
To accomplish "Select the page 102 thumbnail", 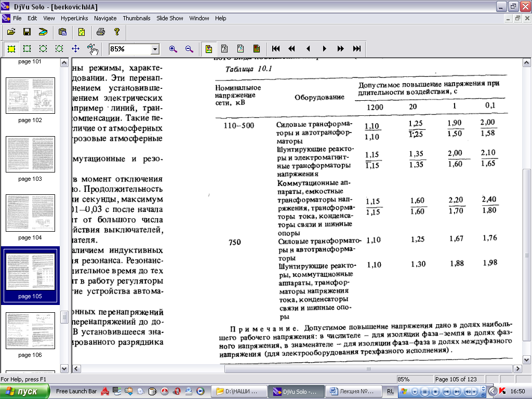I will pyautogui.click(x=30, y=96).
